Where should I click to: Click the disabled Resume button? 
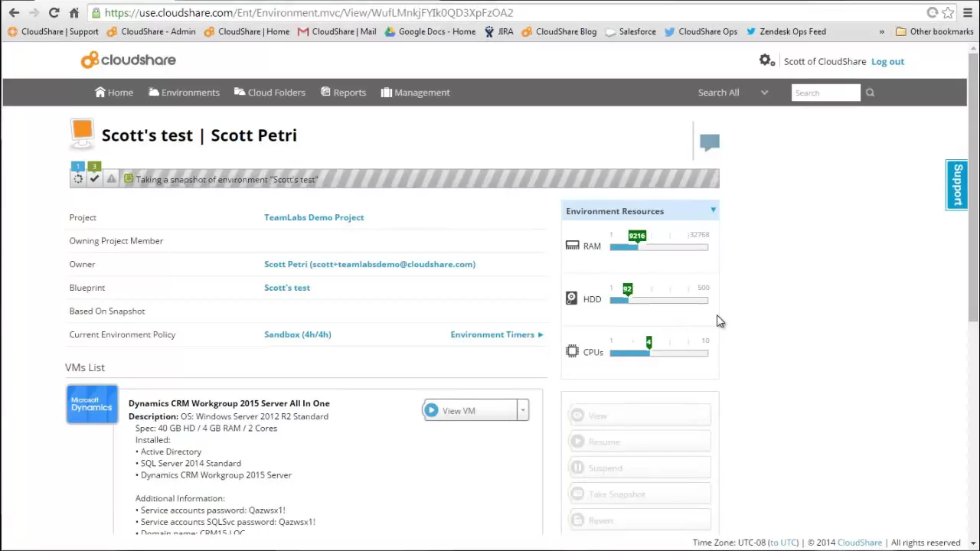[x=640, y=442]
